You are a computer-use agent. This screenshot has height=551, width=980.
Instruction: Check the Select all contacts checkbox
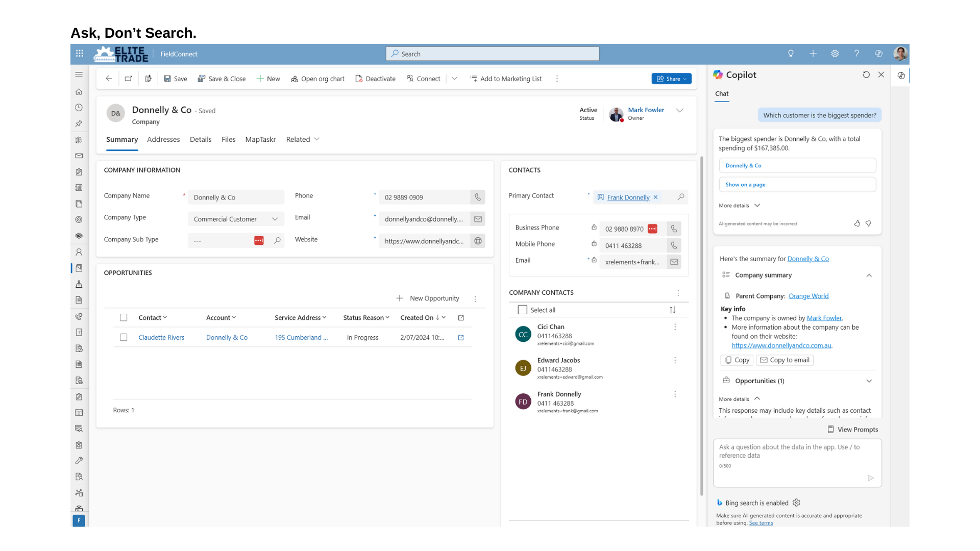pyautogui.click(x=522, y=310)
